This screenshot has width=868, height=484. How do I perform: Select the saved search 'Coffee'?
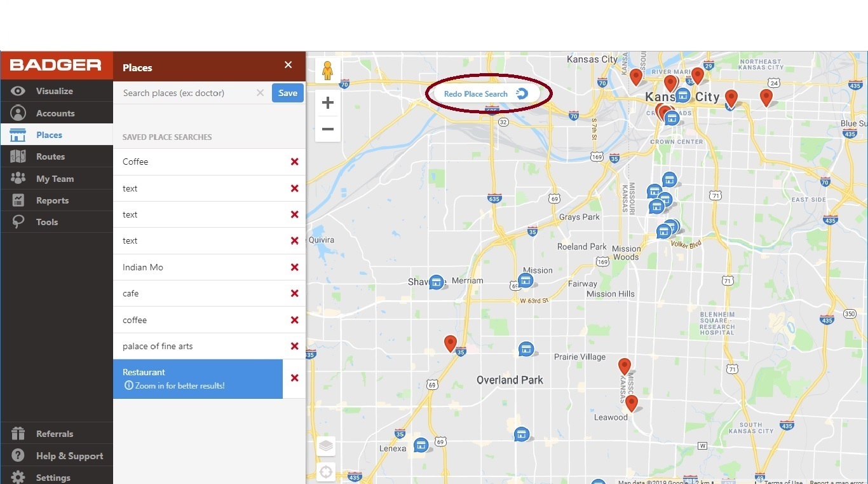tap(198, 162)
